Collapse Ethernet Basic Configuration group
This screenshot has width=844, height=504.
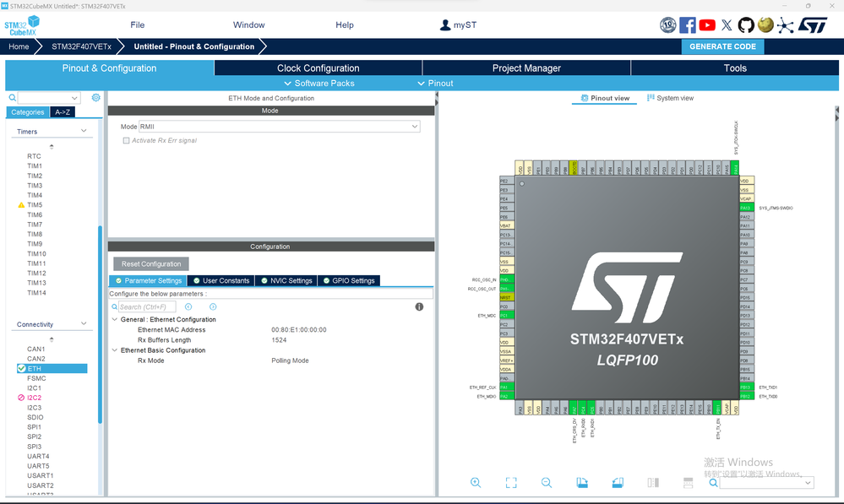(115, 350)
